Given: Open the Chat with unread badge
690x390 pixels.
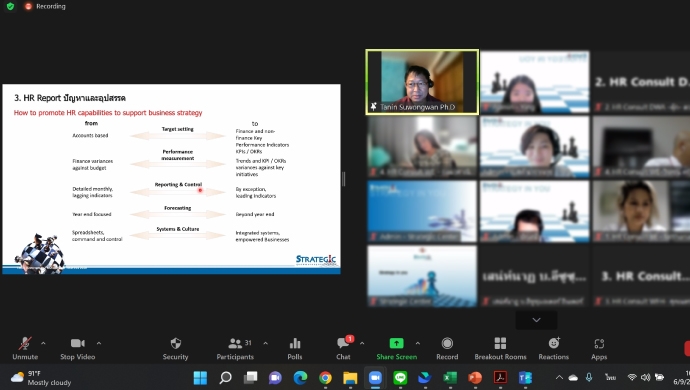Looking at the screenshot, I should click(344, 349).
